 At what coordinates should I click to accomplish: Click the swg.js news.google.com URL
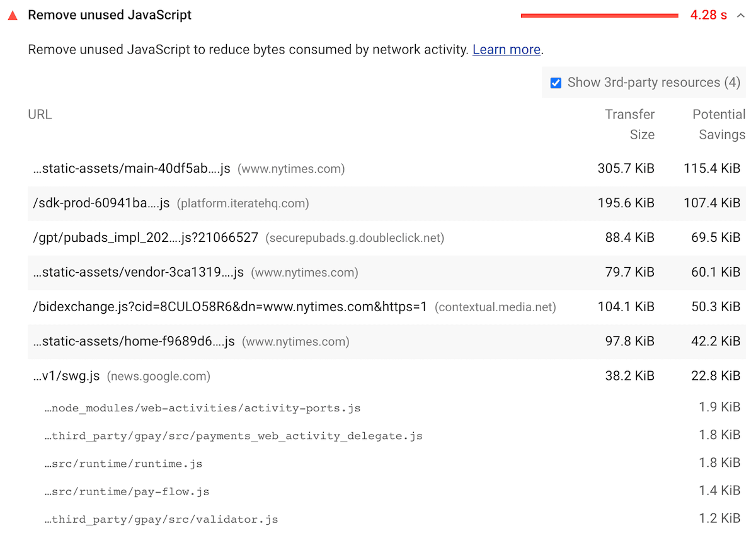pos(66,376)
